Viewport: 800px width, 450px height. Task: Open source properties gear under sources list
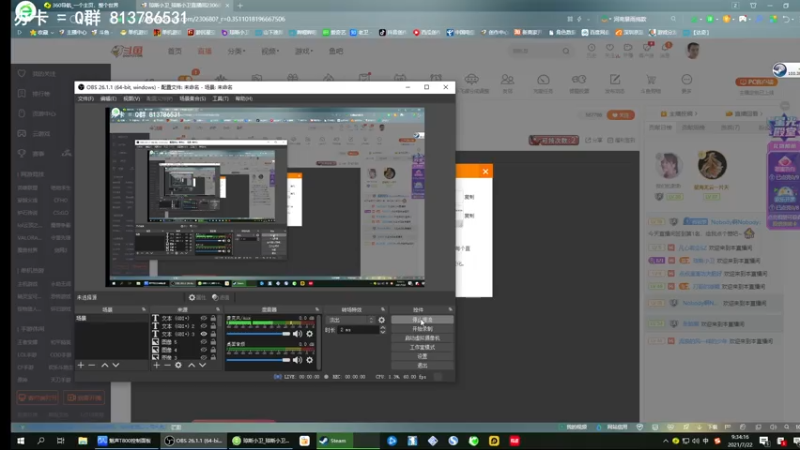click(x=178, y=365)
